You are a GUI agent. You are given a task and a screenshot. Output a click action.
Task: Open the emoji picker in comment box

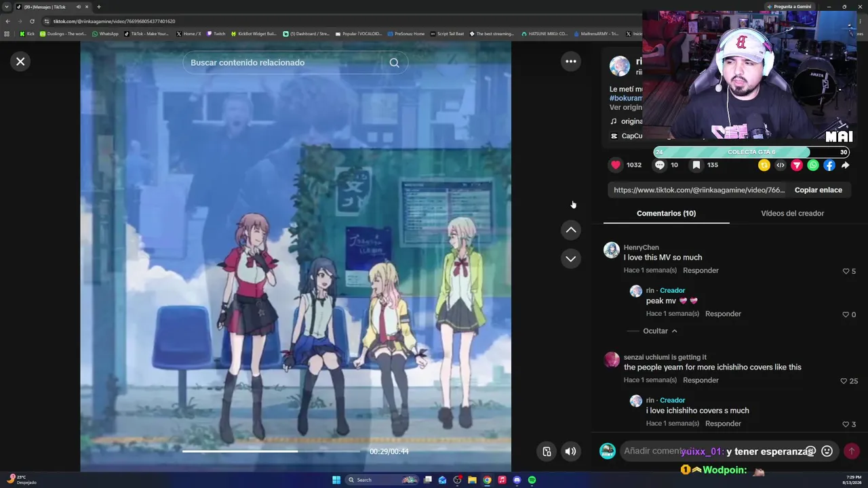pyautogui.click(x=827, y=451)
